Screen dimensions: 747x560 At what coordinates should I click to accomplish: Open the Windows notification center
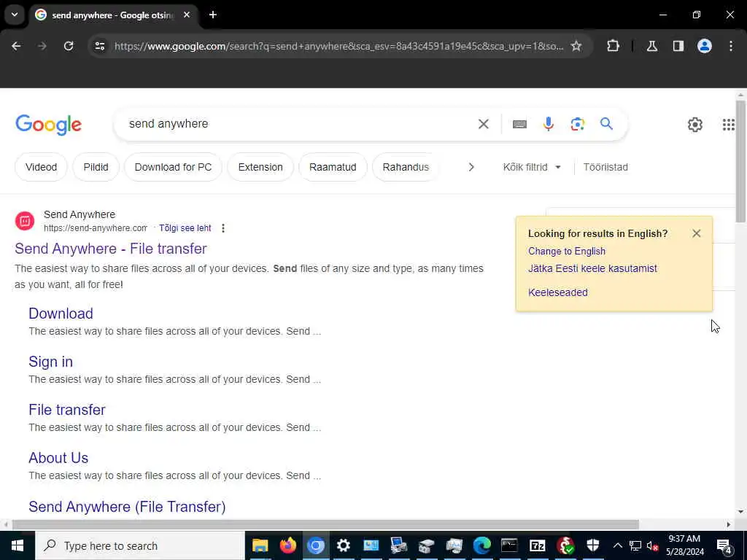click(724, 546)
